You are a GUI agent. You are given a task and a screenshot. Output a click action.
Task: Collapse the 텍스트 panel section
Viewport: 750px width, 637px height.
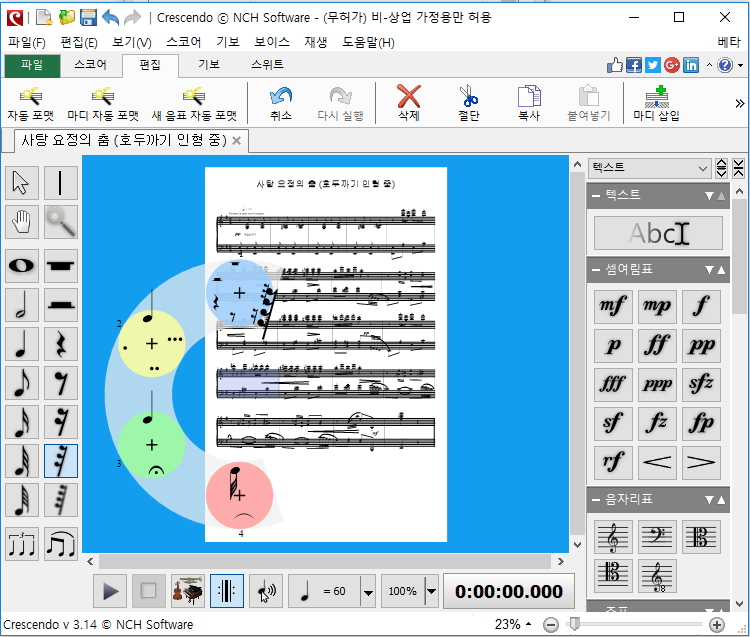[596, 195]
